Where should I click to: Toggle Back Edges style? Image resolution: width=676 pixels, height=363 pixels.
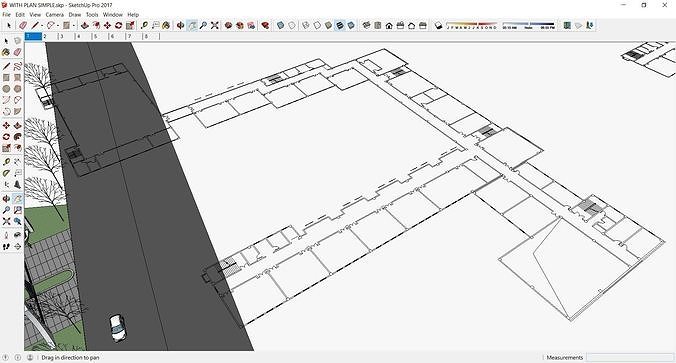tap(292, 25)
